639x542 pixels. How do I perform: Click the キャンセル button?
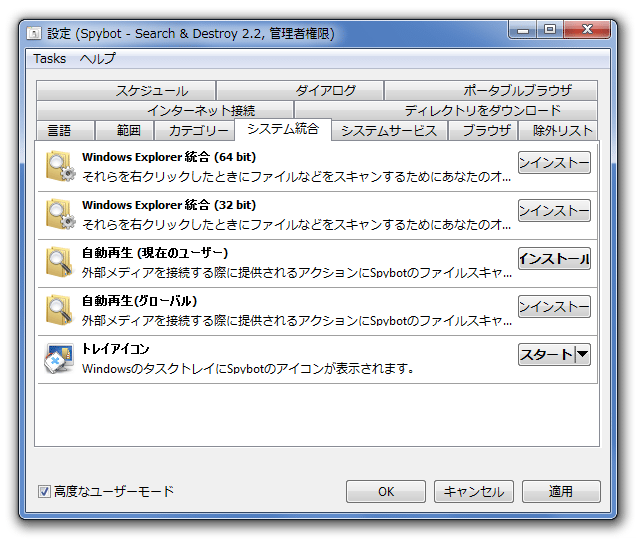tap(474, 491)
